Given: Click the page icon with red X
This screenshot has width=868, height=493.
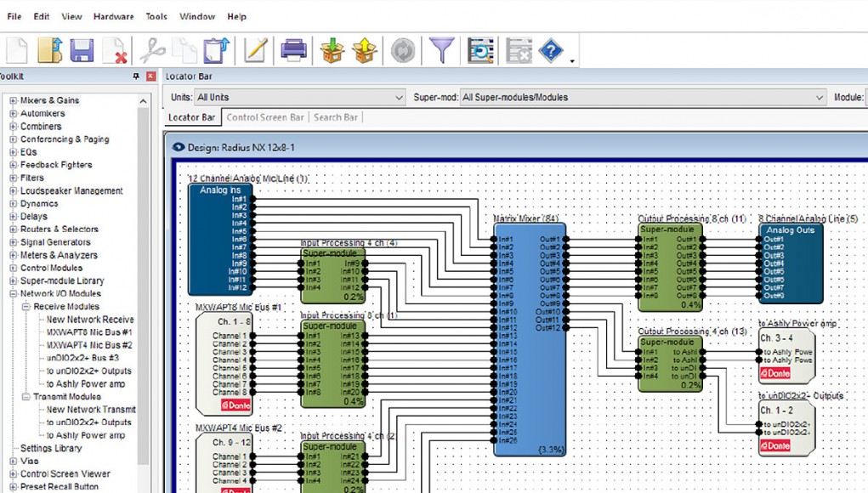Looking at the screenshot, I should (116, 50).
